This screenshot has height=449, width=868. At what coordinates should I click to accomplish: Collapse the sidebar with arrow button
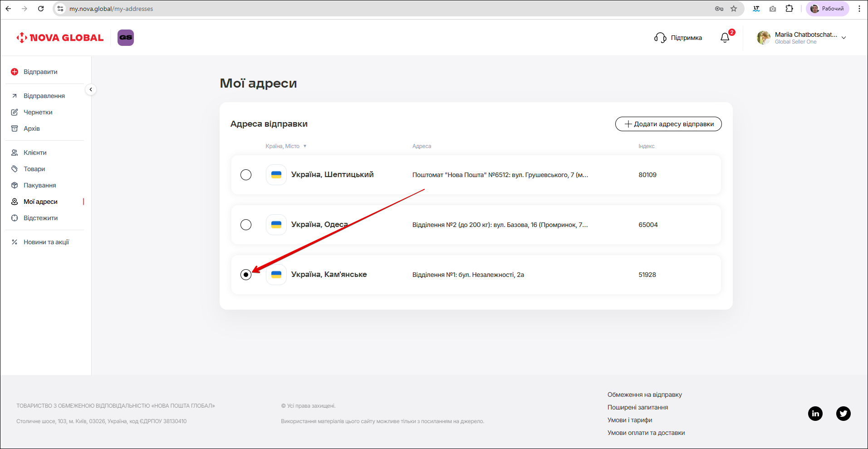tap(91, 89)
